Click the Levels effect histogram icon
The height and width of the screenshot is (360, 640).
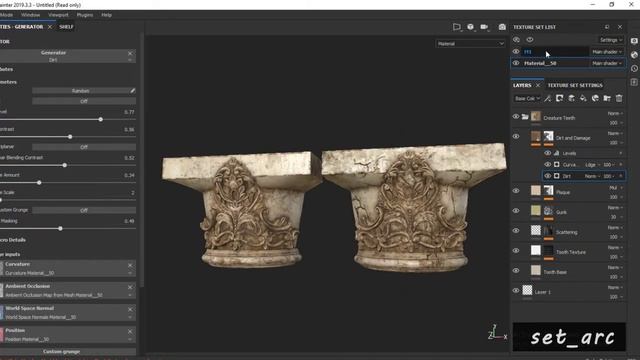pyautogui.click(x=556, y=153)
